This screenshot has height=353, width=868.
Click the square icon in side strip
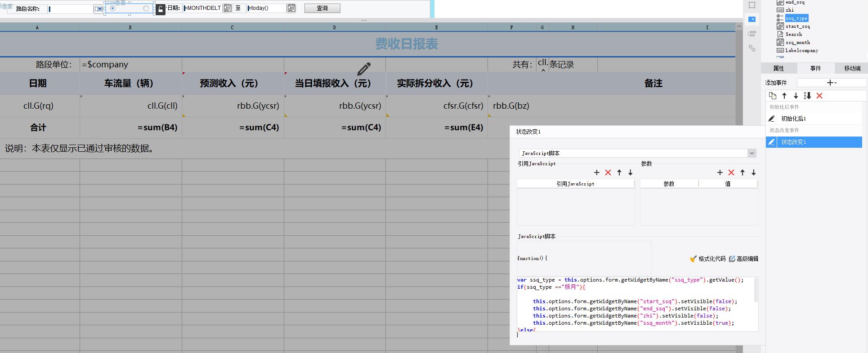tap(752, 5)
